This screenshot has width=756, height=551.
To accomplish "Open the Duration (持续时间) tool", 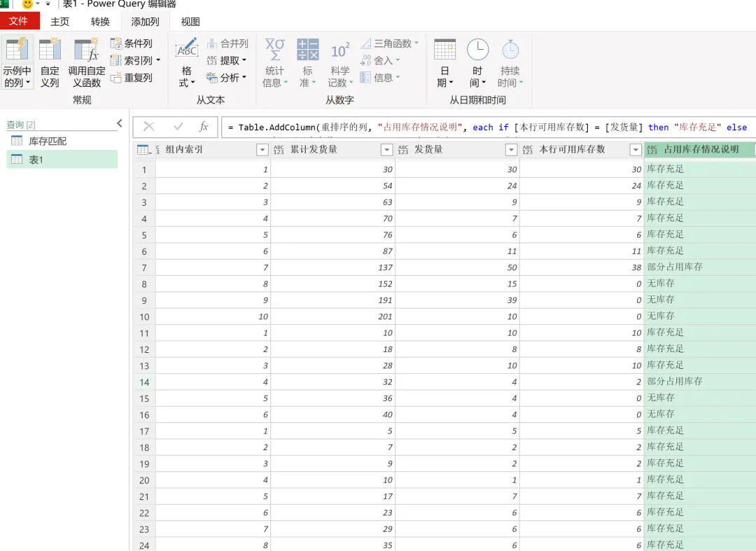I will pos(510,63).
